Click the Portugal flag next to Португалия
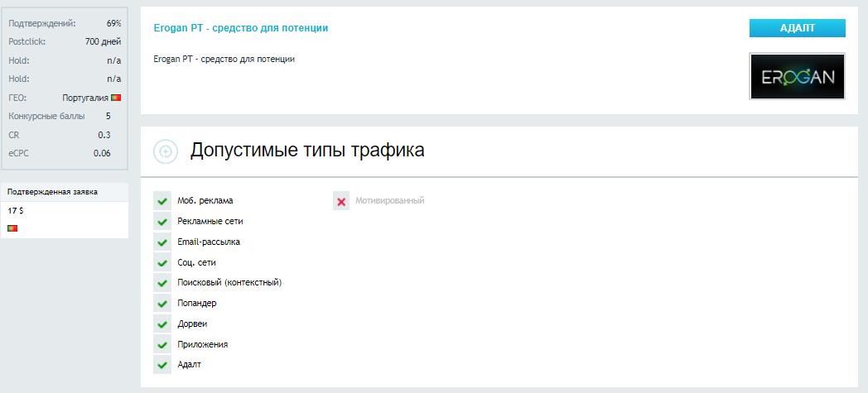 [116, 98]
